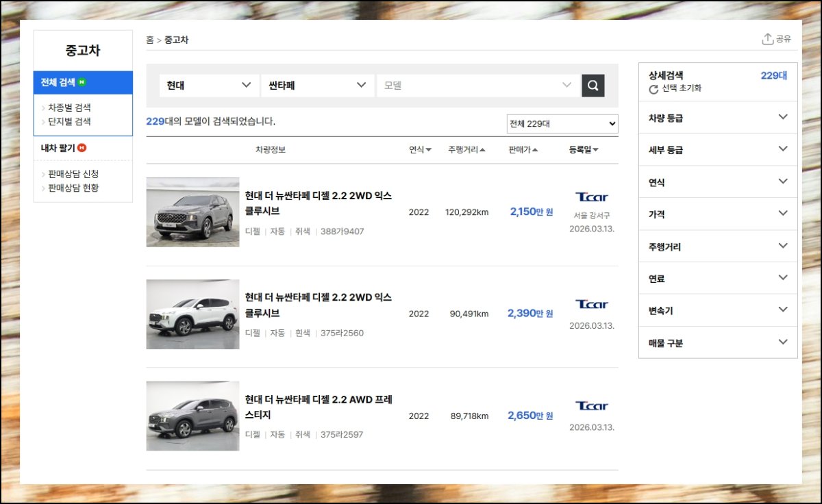Open the 현대 manufacturer dropdown
Viewport: 822px width, 504px height.
click(x=209, y=86)
